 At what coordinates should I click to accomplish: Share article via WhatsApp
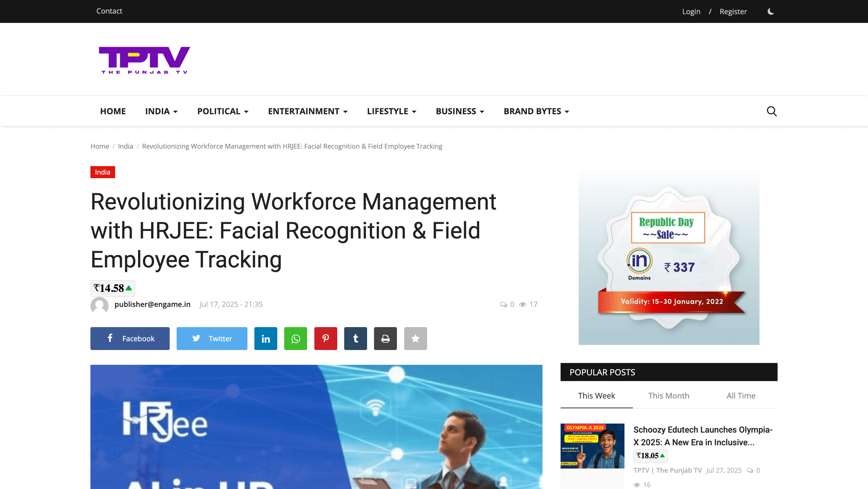(295, 338)
